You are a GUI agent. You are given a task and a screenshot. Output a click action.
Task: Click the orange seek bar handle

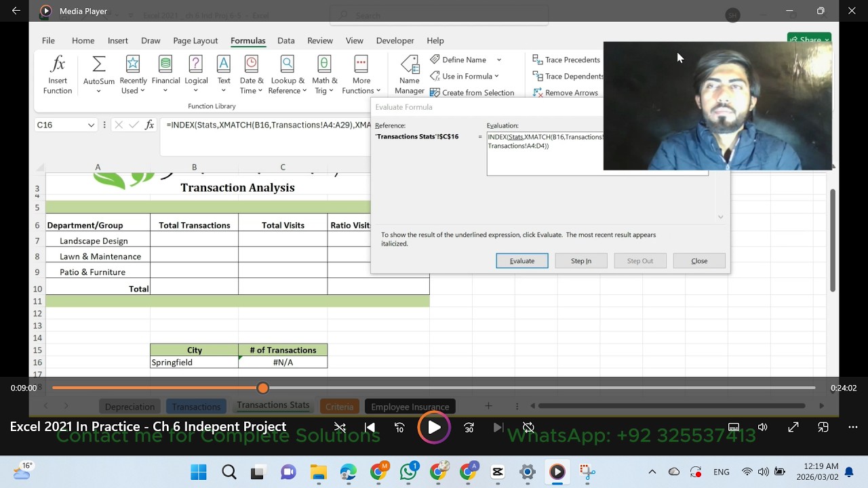(263, 388)
